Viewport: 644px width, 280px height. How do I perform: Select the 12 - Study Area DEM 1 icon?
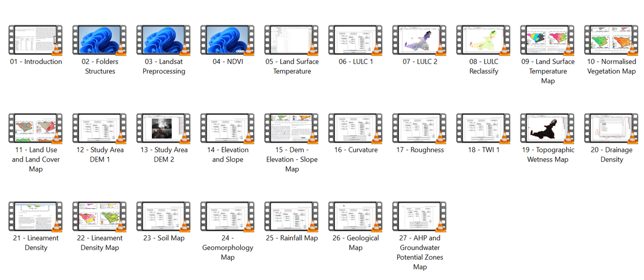coord(100,129)
